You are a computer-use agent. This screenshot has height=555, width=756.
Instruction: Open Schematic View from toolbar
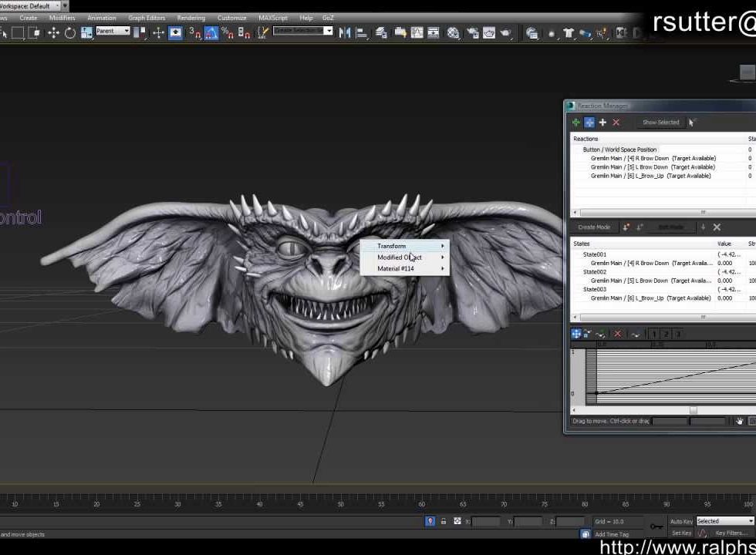click(434, 32)
